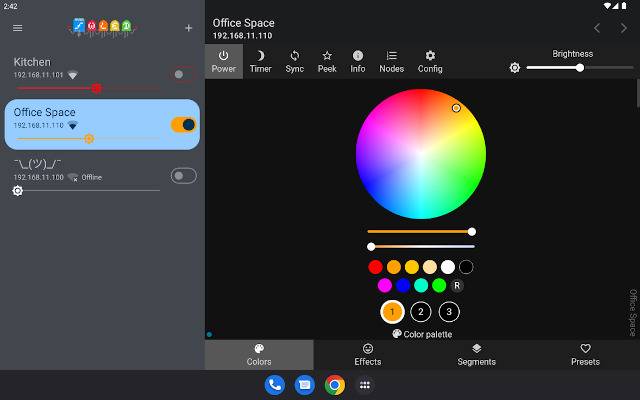Toggle the Power button in toolbar

(224, 61)
